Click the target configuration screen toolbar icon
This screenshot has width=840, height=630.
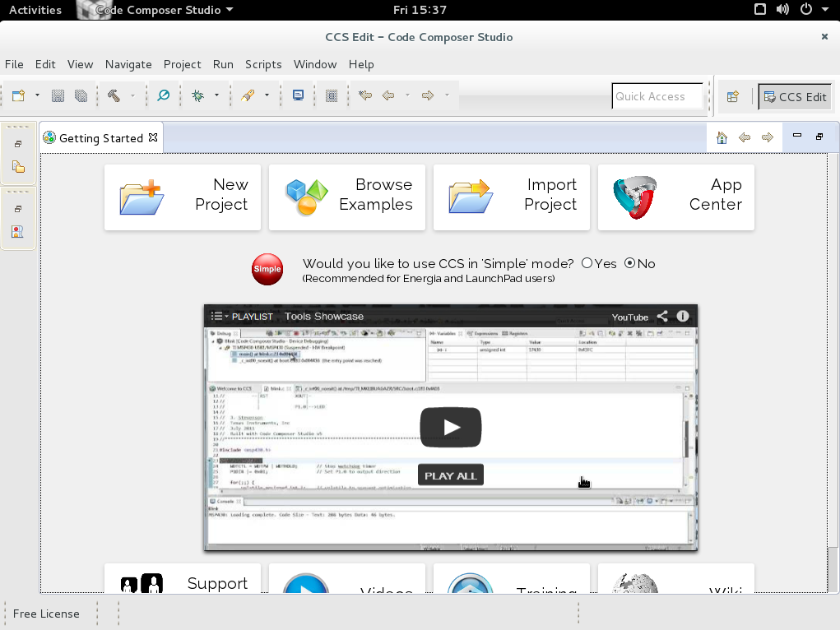click(x=297, y=95)
